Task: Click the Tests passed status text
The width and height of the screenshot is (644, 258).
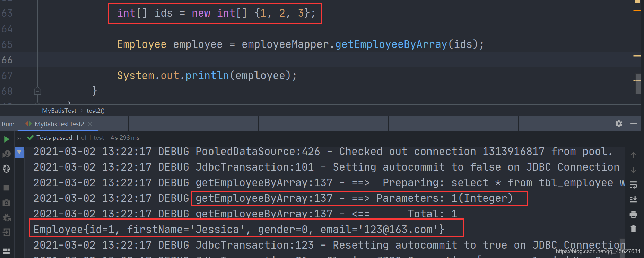Action: 88,138
